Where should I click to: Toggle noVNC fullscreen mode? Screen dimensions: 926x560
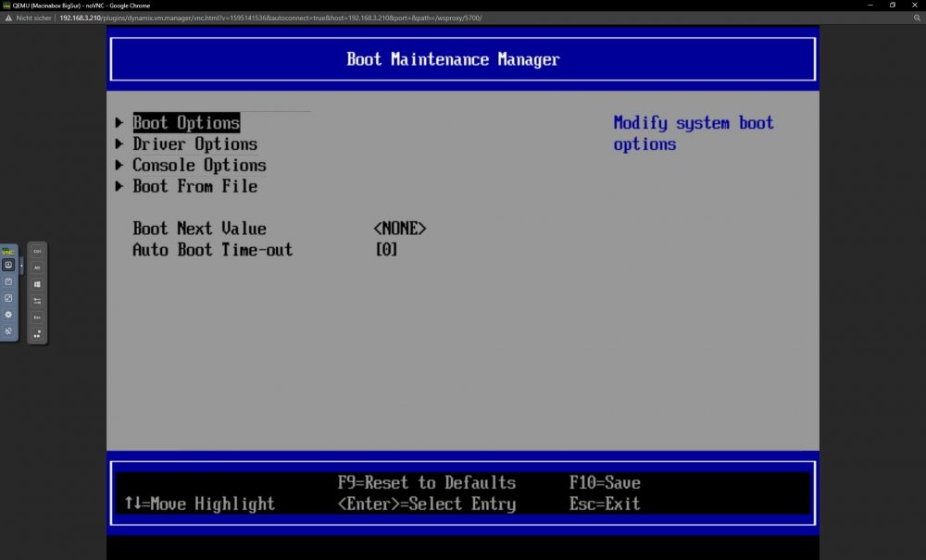click(x=8, y=298)
